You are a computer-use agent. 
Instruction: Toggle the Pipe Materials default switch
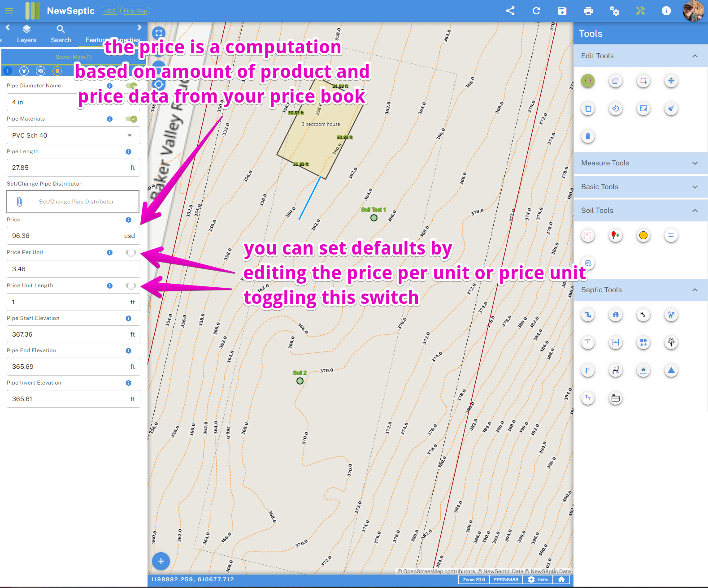pyautogui.click(x=131, y=119)
